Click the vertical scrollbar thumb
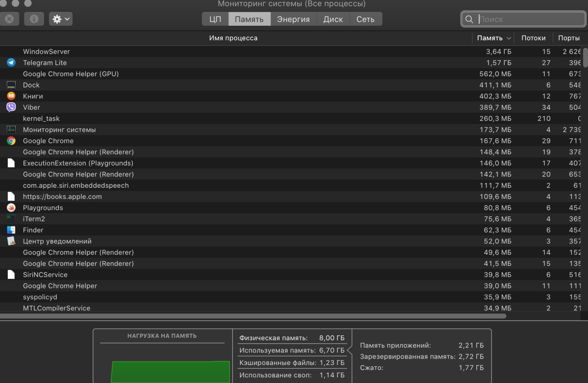Image resolution: width=588 pixels, height=383 pixels. point(585,57)
